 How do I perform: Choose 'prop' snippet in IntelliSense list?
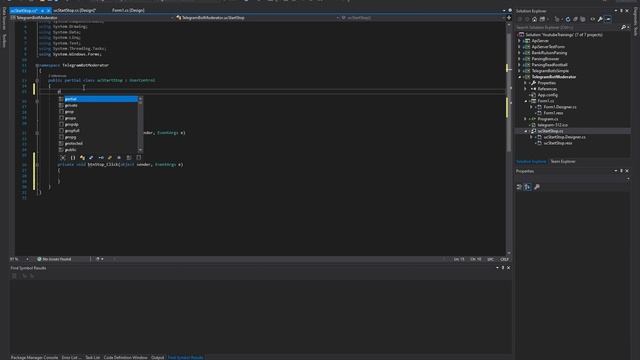98,112
